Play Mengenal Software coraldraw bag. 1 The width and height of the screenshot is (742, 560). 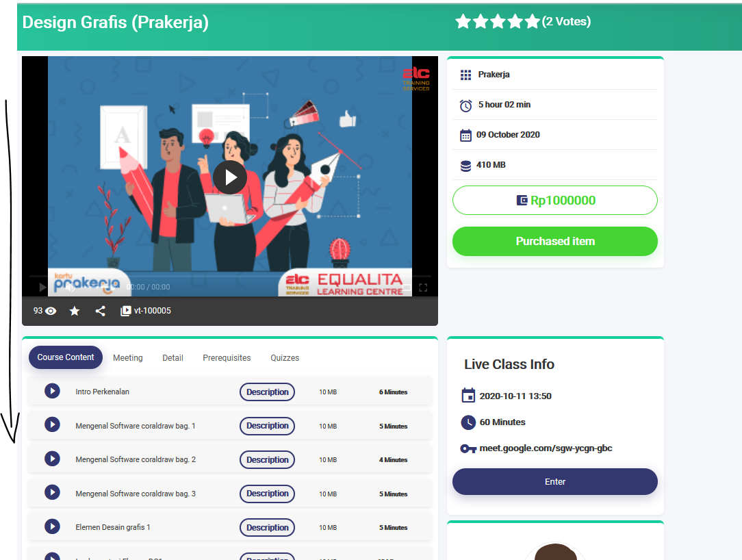tap(52, 425)
